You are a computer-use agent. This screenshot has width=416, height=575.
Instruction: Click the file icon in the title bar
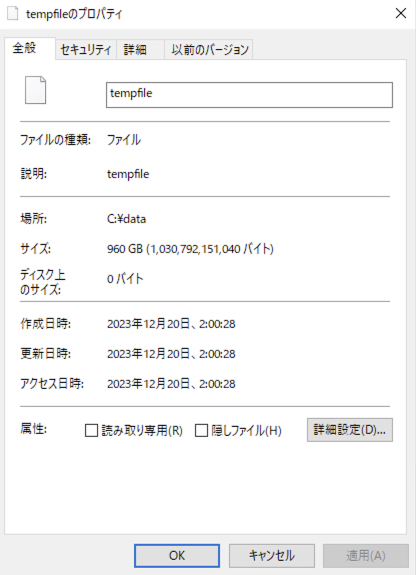12,14
